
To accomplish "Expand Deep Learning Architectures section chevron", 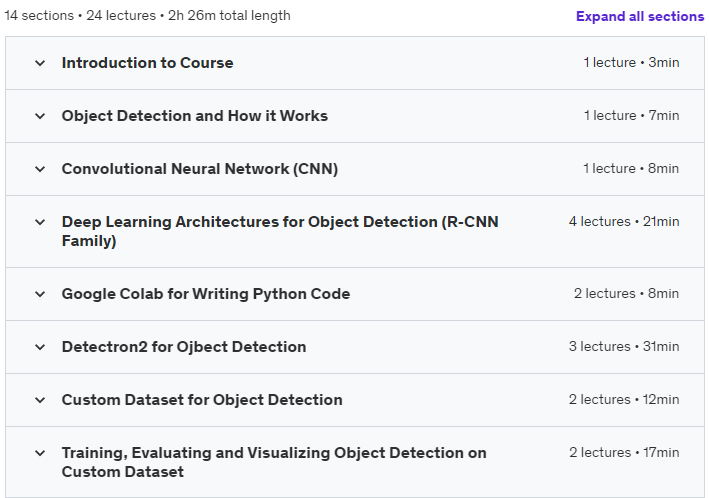I will [x=40, y=222].
